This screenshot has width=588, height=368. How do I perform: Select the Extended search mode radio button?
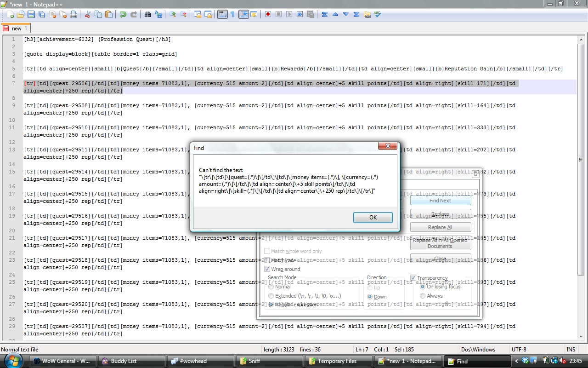(271, 296)
